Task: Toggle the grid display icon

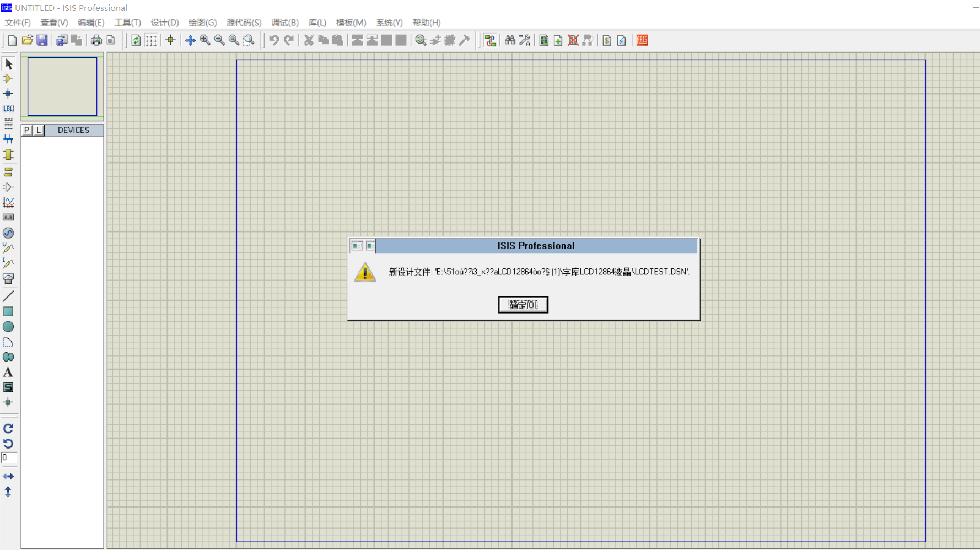Action: click(151, 40)
